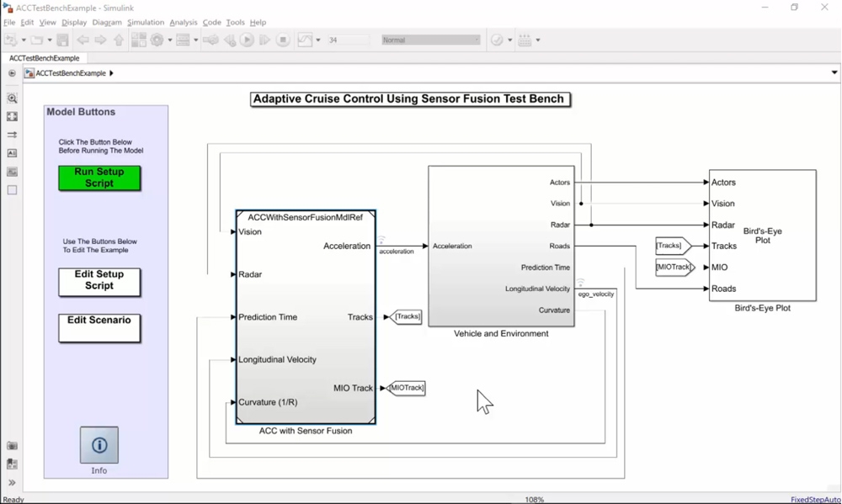Click the Fit to View palette icon
Screen dimensions: 842x504
point(12,116)
